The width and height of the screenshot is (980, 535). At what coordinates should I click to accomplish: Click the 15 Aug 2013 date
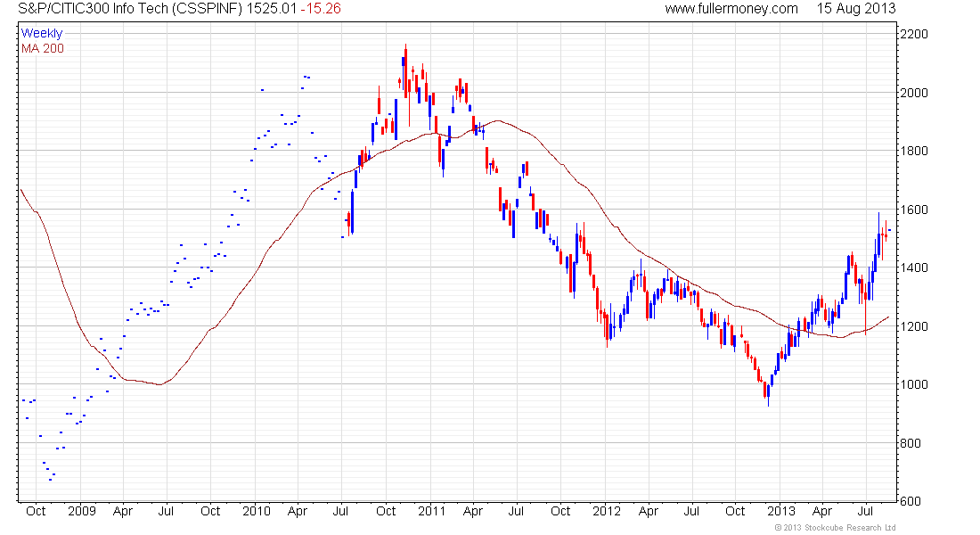(x=856, y=9)
